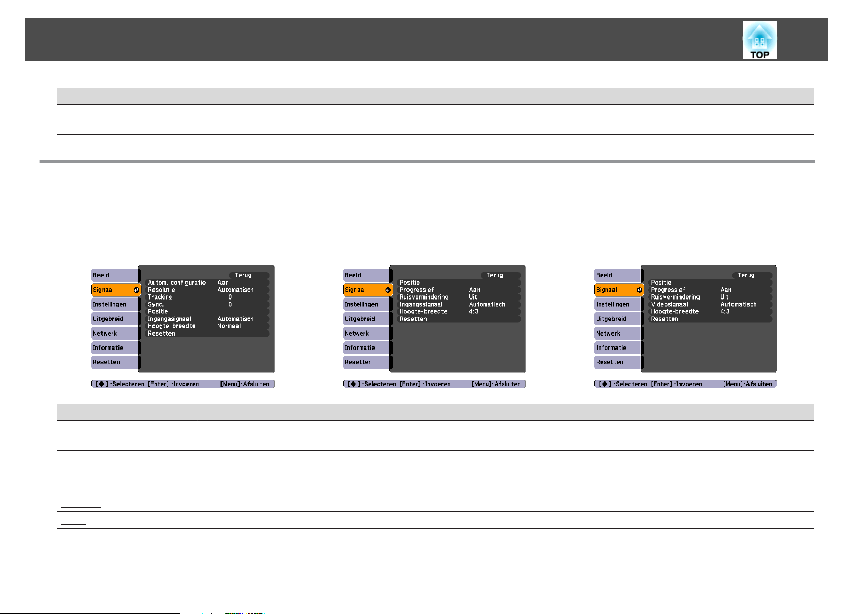Select Instellingen tab in the middle menu screenshot

pyautogui.click(x=367, y=304)
